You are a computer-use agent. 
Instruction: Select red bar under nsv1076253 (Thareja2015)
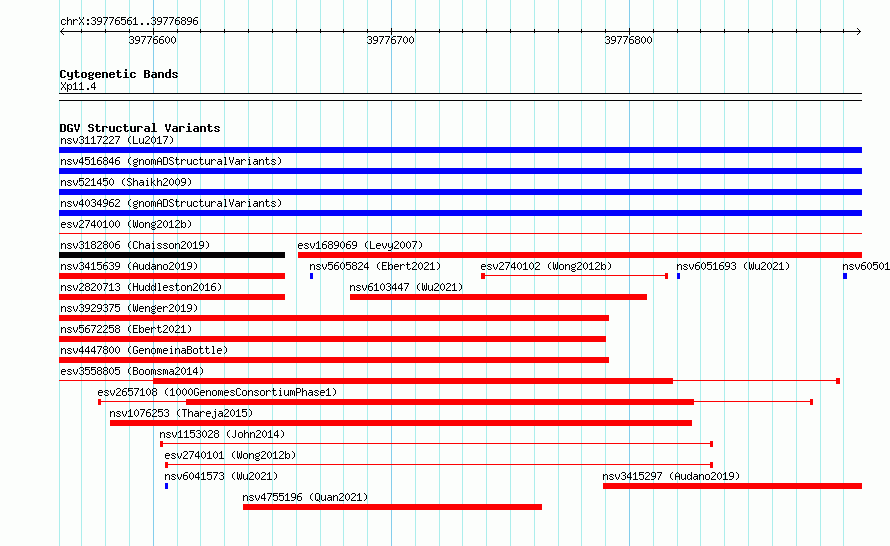[x=401, y=423]
